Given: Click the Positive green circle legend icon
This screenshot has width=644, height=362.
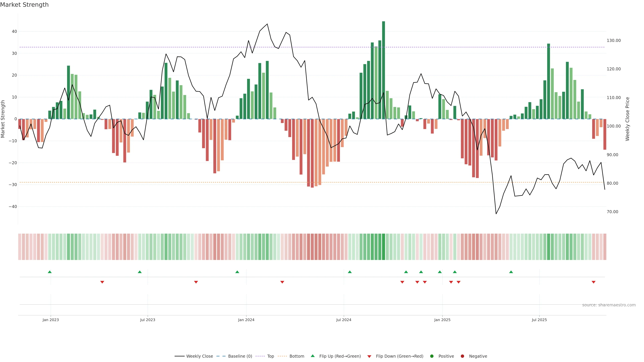Looking at the screenshot, I should click(432, 356).
